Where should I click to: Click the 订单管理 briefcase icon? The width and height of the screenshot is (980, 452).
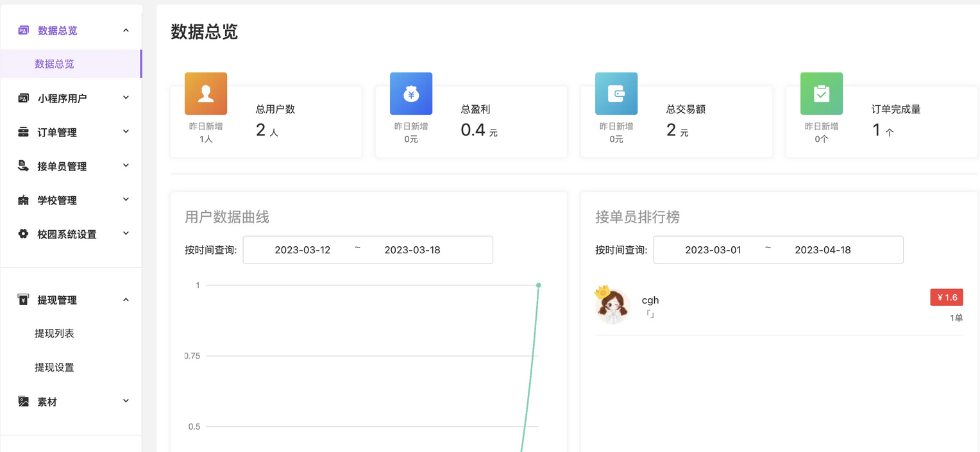point(24,132)
